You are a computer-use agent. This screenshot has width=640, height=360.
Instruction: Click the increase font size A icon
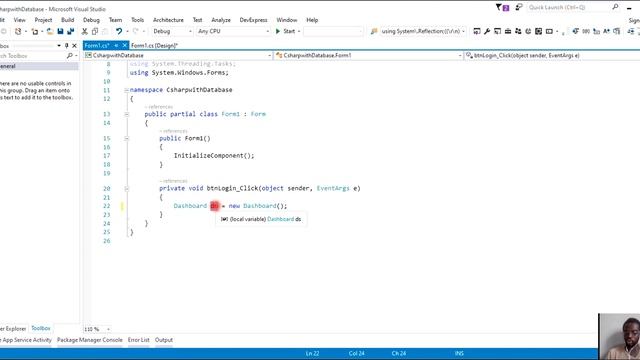coord(606,31)
